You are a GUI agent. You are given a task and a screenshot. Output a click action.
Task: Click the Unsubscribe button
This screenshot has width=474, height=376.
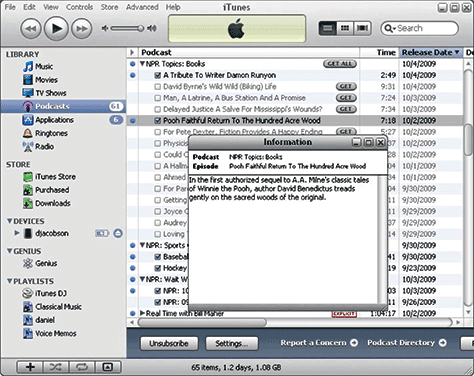(169, 343)
